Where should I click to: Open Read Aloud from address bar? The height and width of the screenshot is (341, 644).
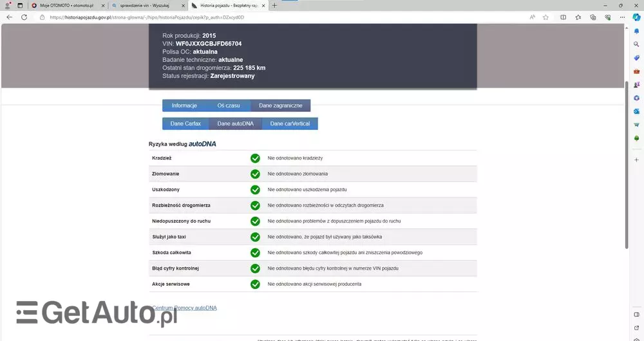click(x=532, y=17)
